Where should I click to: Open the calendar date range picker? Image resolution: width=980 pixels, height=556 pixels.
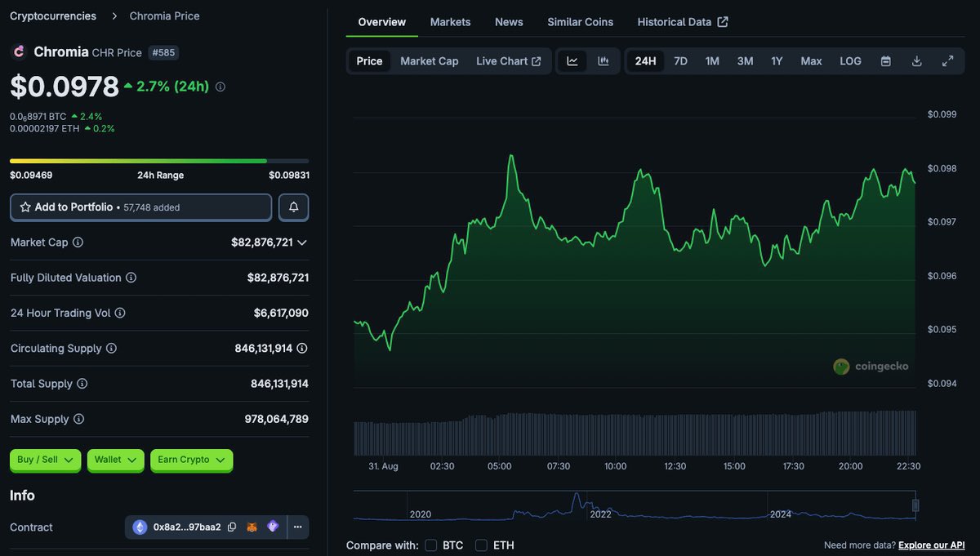pos(885,61)
